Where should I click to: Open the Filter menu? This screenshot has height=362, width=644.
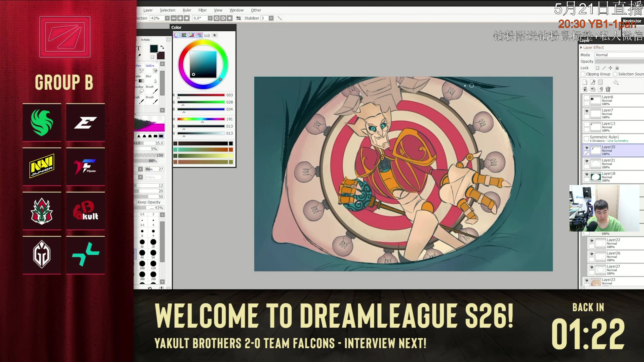coord(203,10)
